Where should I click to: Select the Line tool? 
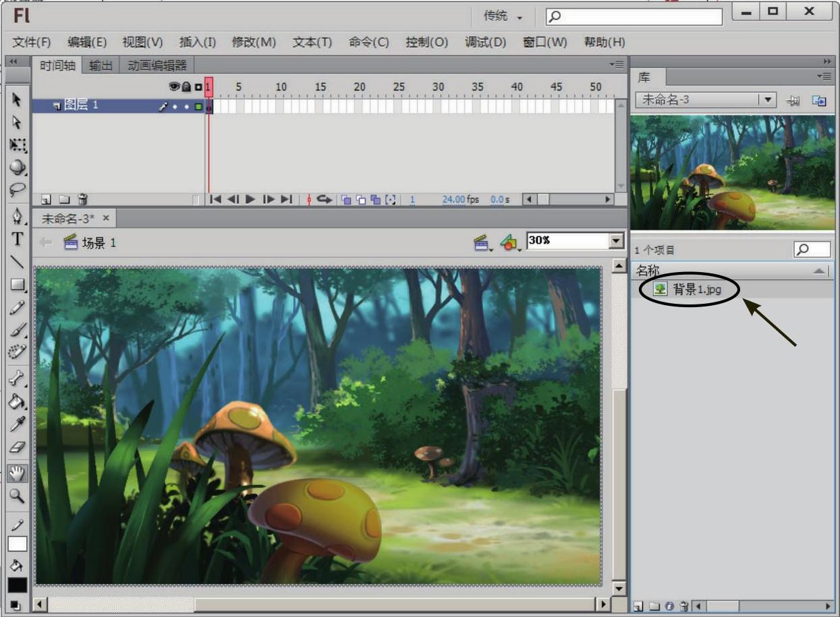(18, 262)
